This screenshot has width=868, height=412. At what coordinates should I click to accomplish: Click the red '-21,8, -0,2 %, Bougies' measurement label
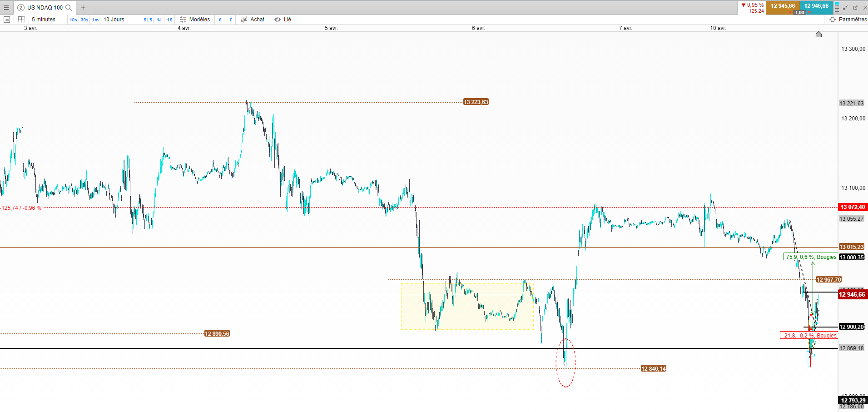[809, 336]
